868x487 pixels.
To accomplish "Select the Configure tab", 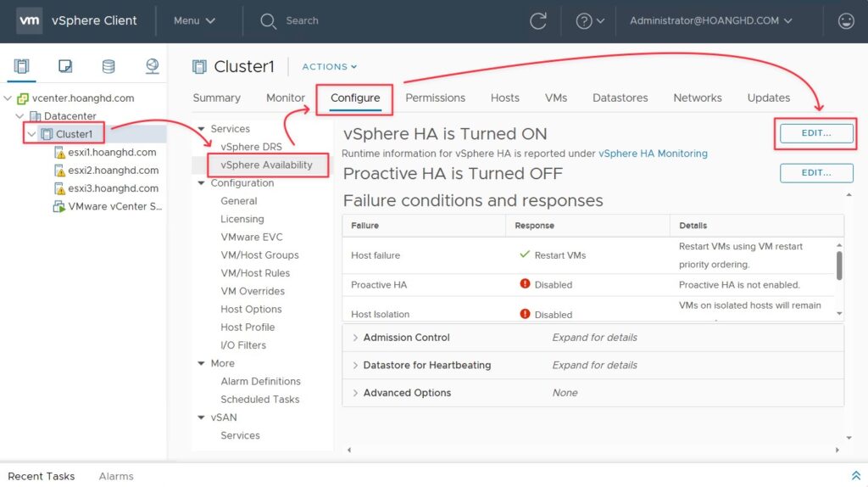I will [355, 98].
